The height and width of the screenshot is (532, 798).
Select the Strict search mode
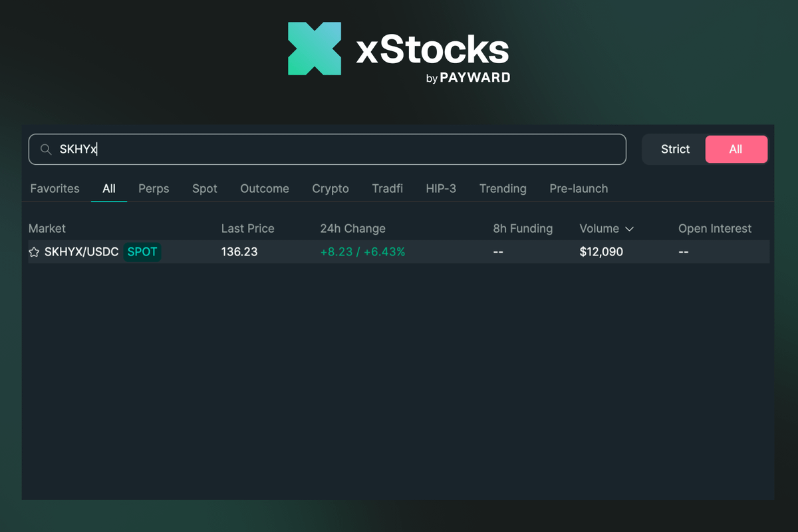pos(675,150)
